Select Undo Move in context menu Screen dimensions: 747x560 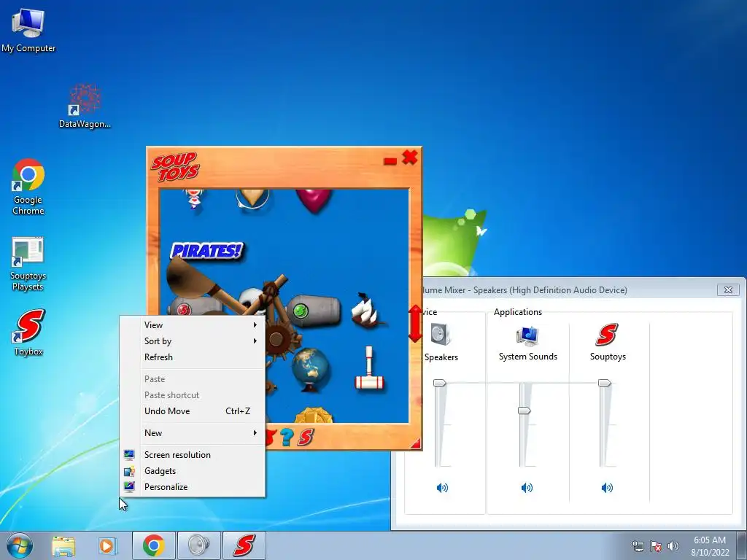[x=193, y=411]
